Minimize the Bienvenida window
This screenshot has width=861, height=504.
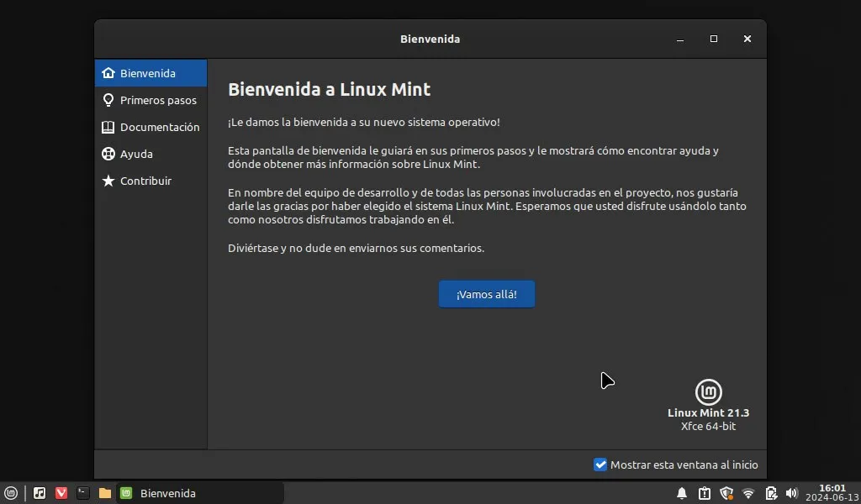pyautogui.click(x=680, y=39)
